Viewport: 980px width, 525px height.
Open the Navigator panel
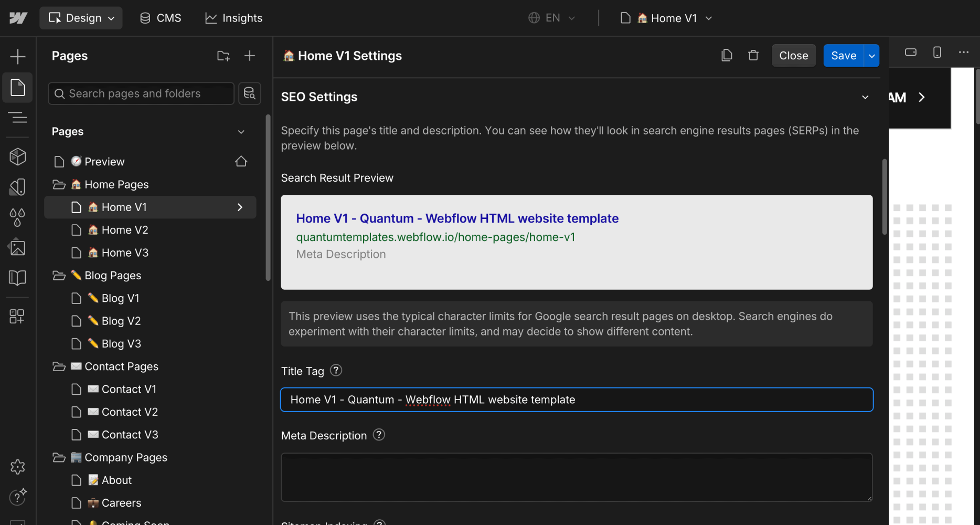click(x=17, y=118)
